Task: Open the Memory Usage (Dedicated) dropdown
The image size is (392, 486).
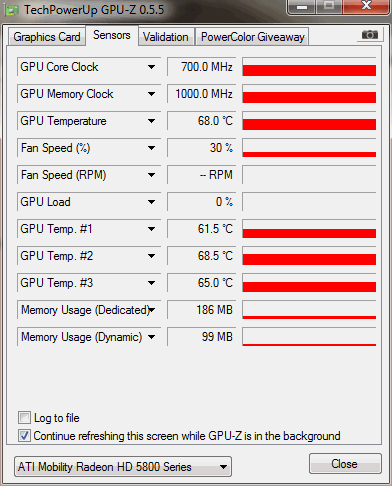Action: (152, 310)
